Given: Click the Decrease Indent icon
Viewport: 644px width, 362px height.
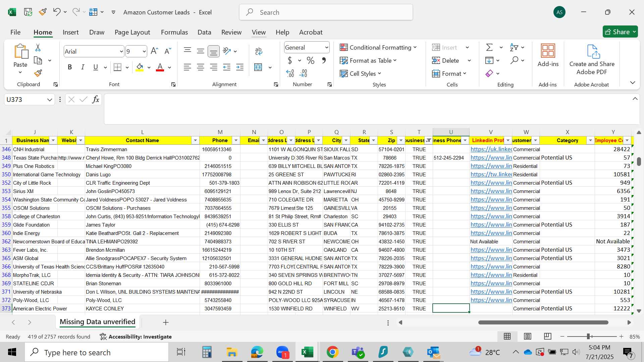Looking at the screenshot, I should [x=227, y=67].
